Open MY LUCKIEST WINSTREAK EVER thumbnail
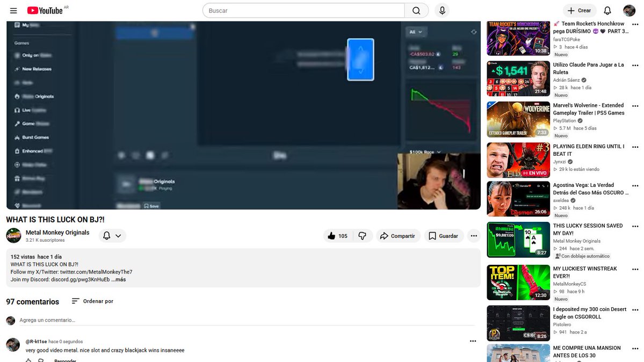The height and width of the screenshot is (362, 644). [x=518, y=283]
